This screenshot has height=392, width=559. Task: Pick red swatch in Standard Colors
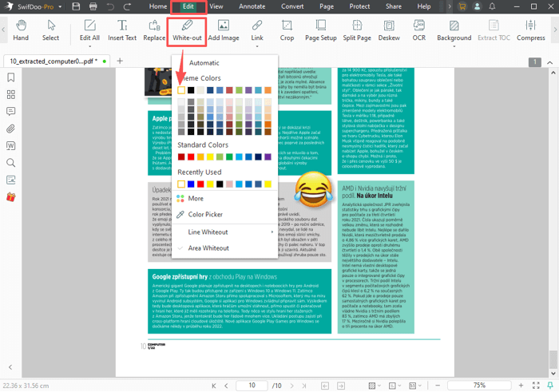(191, 156)
